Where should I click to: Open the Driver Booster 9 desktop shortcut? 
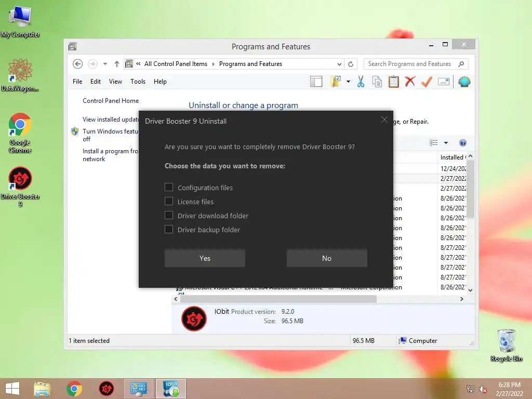coord(20,187)
